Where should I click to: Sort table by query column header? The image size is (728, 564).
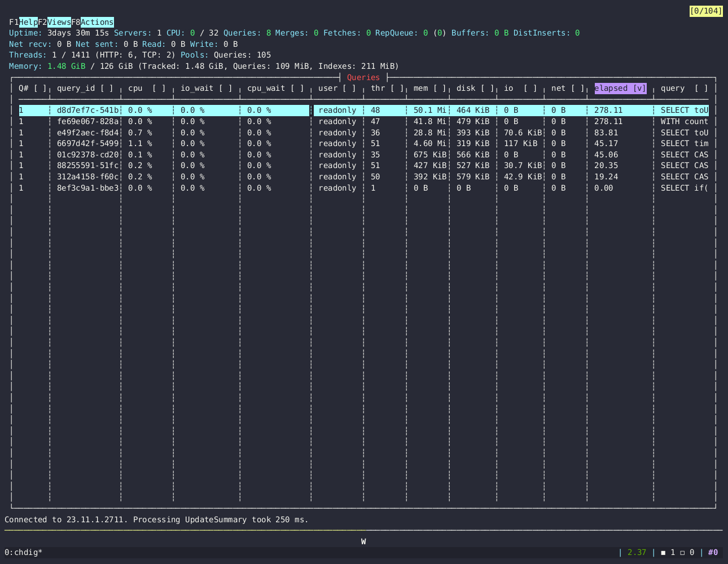point(685,88)
